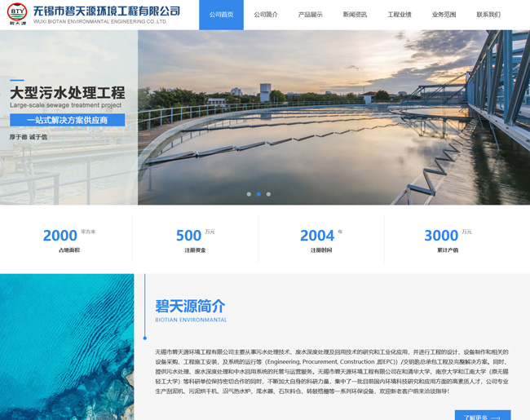Screen dimensions: 530x420
Task: Navigate to 联系我们 page
Action: click(x=488, y=15)
